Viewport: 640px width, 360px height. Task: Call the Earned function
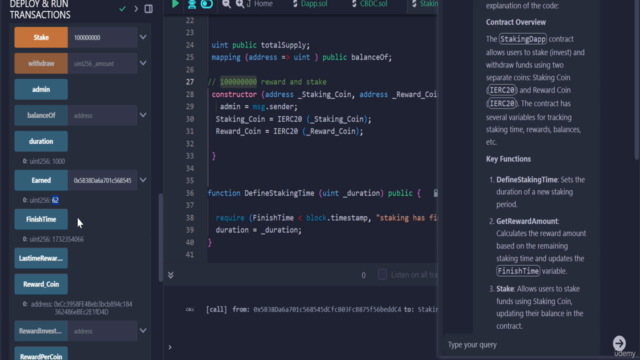click(x=41, y=180)
